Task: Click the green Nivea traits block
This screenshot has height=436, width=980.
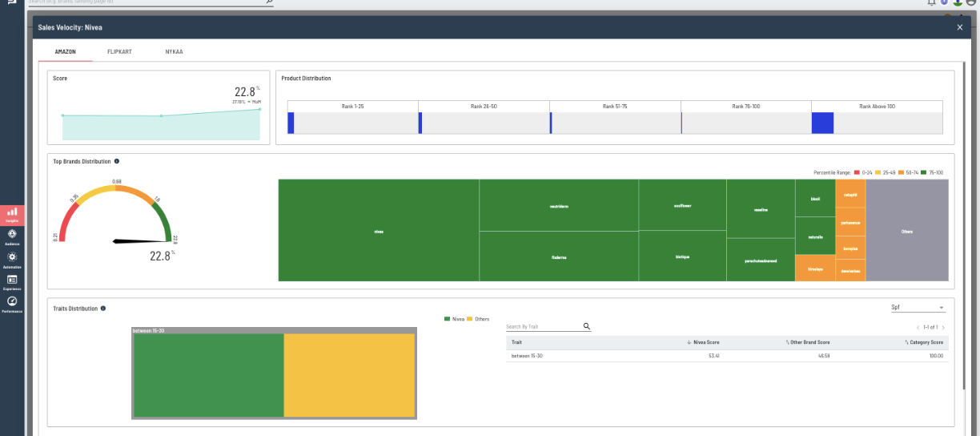Action: coord(208,375)
